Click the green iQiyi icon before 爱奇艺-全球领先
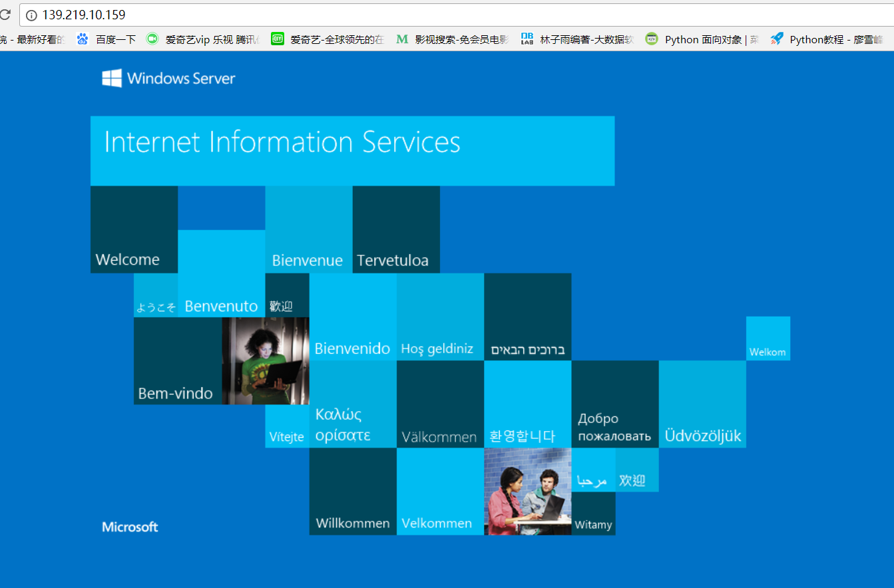This screenshot has height=588, width=894. click(278, 39)
